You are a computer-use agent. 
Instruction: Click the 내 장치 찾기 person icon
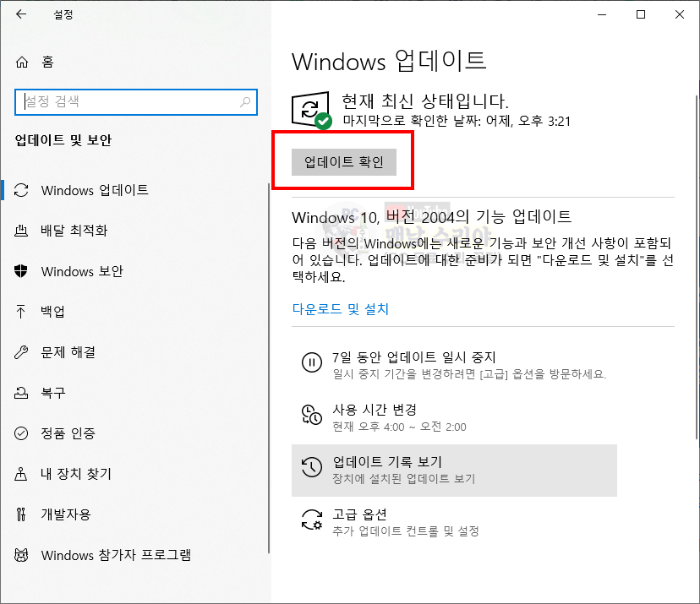coord(21,474)
